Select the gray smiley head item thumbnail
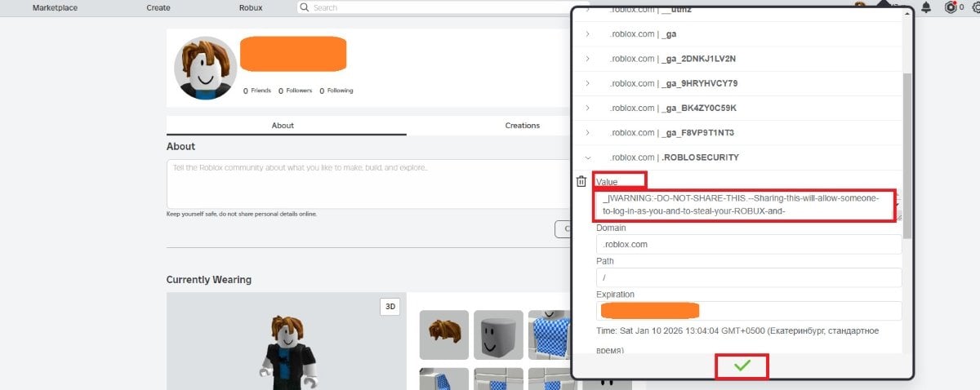This screenshot has height=390, width=980. 498,335
